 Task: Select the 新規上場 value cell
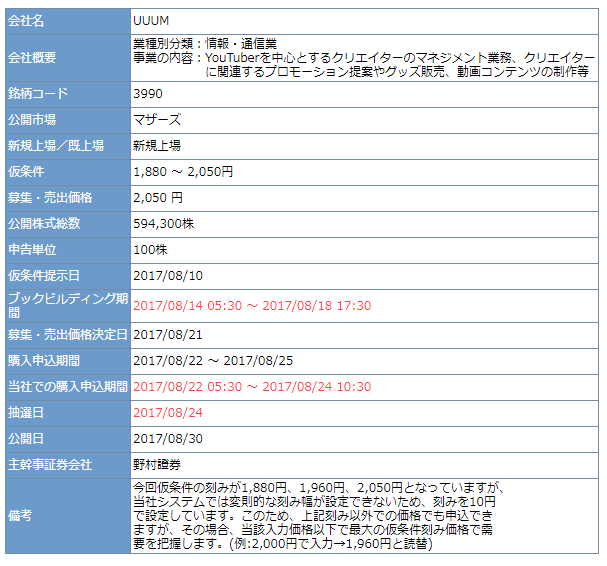coord(364,146)
